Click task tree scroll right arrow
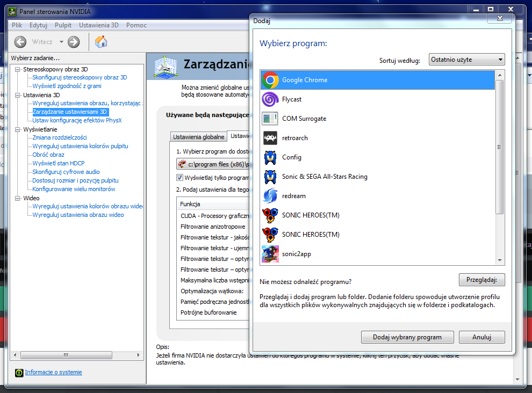 click(139, 355)
